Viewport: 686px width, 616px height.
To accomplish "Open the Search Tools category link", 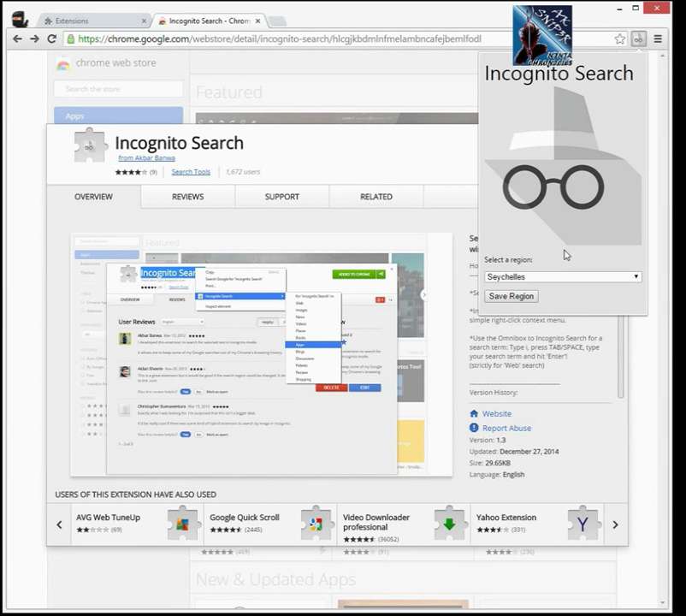I will (x=191, y=172).
